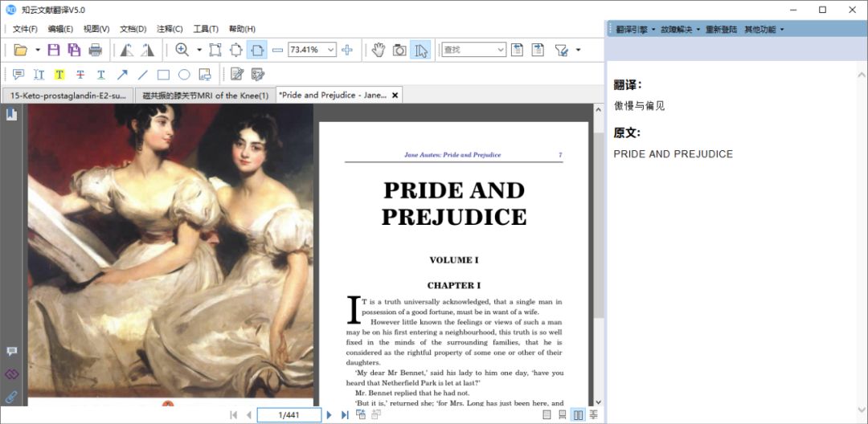
Task: Switch to the MRI of the Knee tab
Action: (x=205, y=96)
